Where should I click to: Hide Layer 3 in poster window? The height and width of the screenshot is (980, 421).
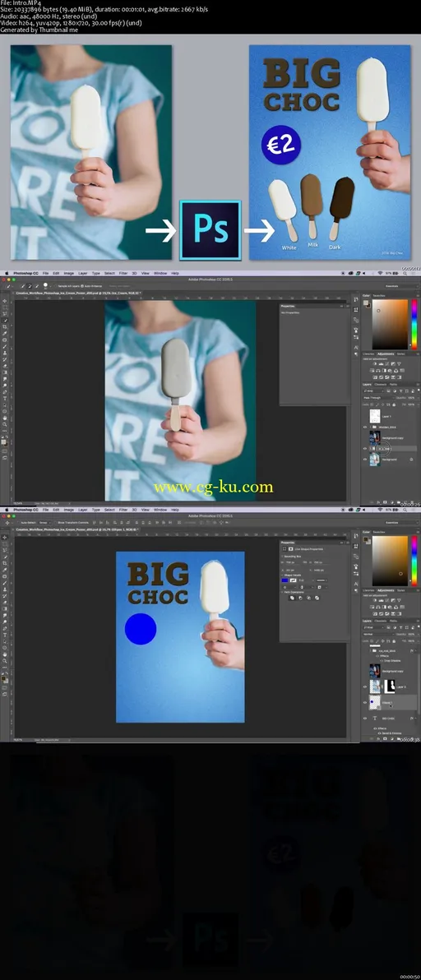[365, 686]
